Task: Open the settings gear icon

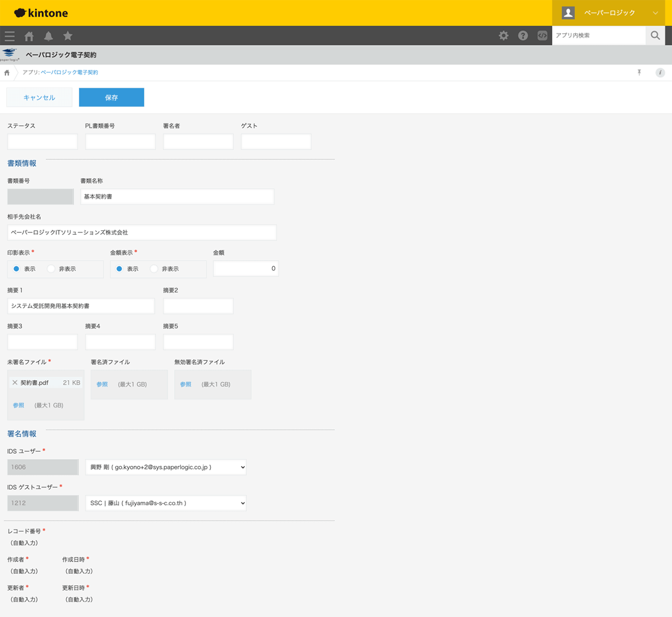Action: (x=503, y=36)
